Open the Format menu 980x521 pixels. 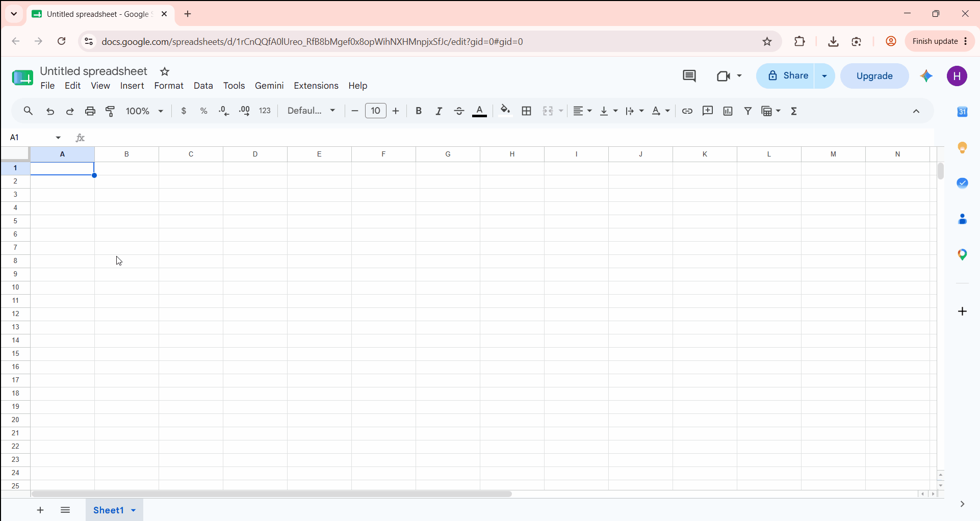point(169,86)
